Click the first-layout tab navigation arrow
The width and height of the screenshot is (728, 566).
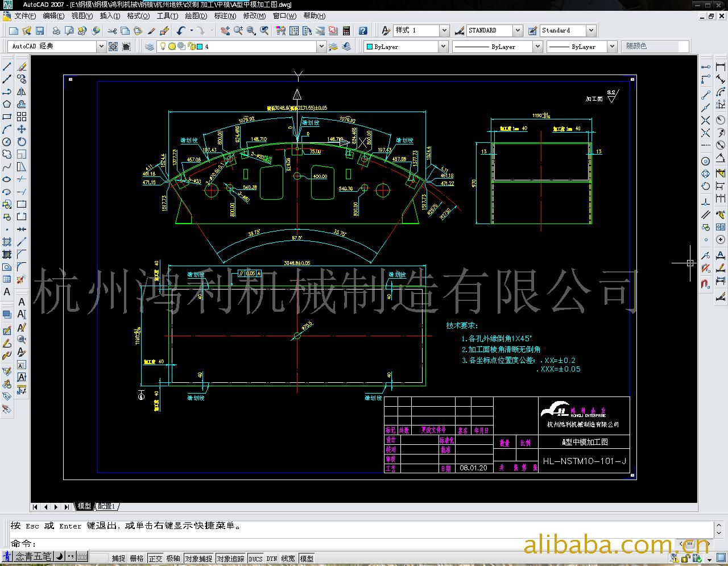click(36, 506)
